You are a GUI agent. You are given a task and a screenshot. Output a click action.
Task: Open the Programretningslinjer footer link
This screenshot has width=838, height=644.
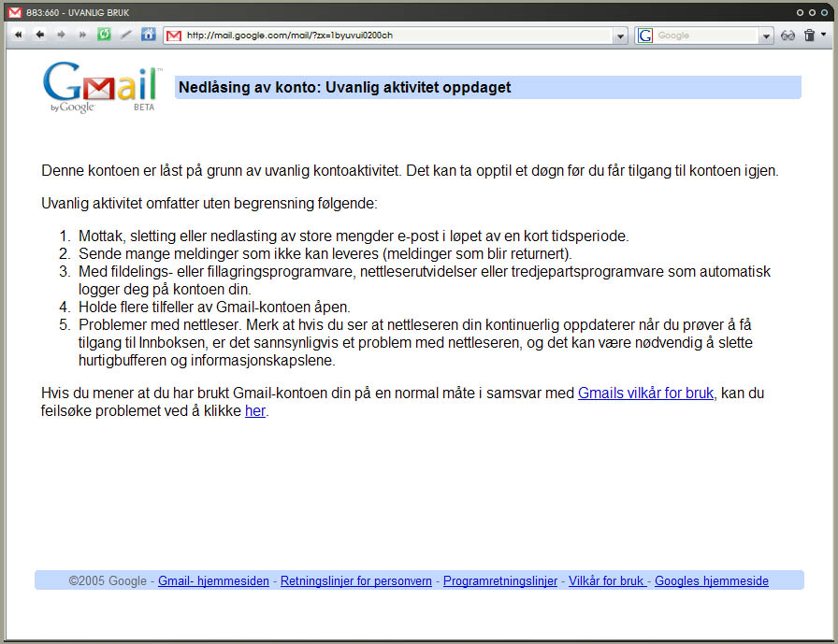[500, 580]
